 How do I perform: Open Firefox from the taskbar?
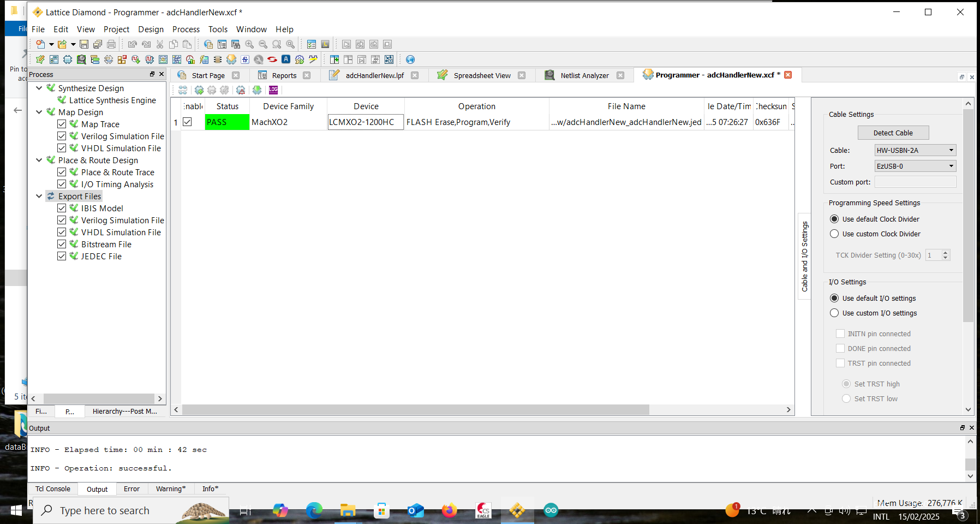[449, 511]
